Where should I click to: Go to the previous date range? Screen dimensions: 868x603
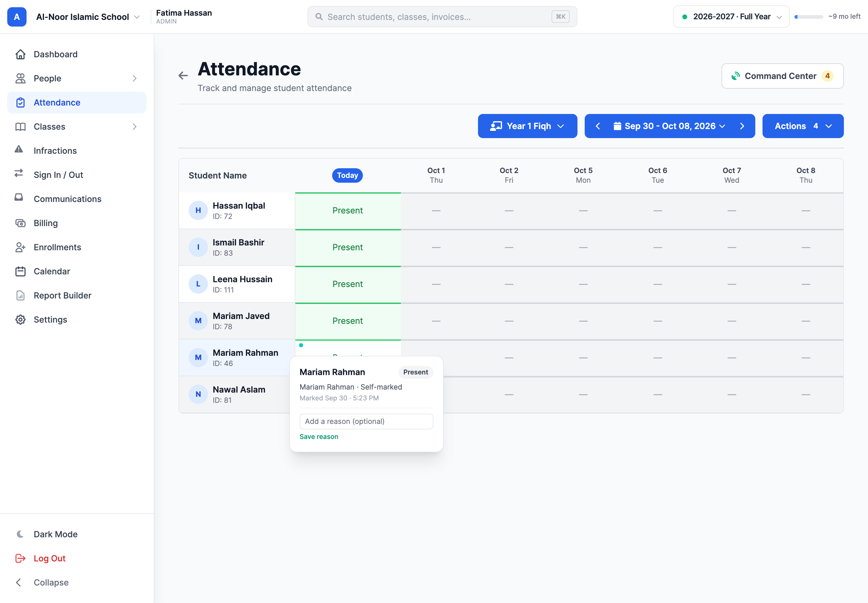(598, 126)
